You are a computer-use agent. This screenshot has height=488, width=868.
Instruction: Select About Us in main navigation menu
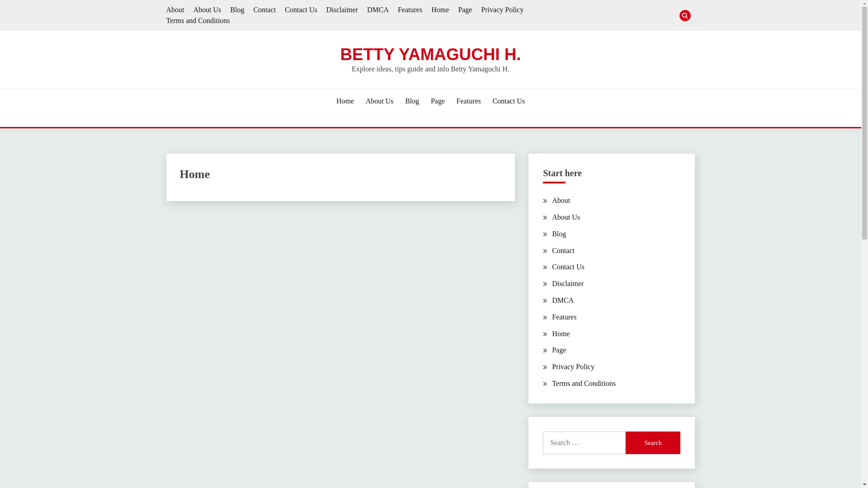(379, 101)
